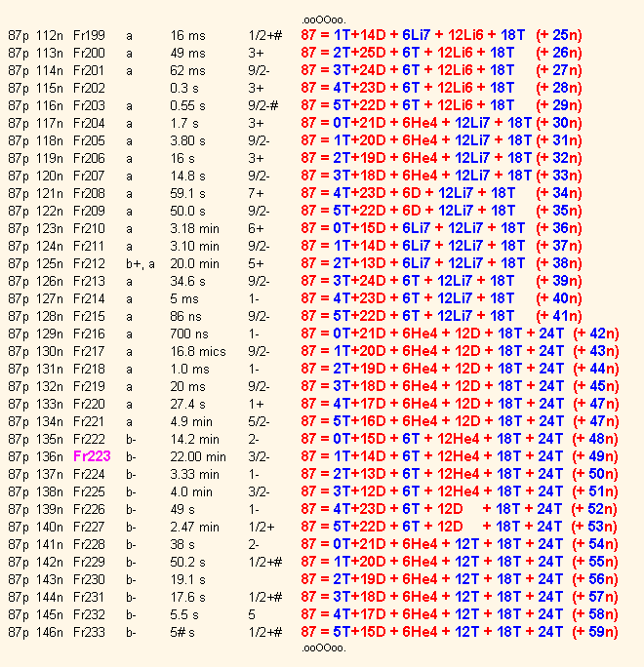Select the 700 ns half-life of Fr216
Viewport: 644px width, 667px height.
[x=189, y=333]
